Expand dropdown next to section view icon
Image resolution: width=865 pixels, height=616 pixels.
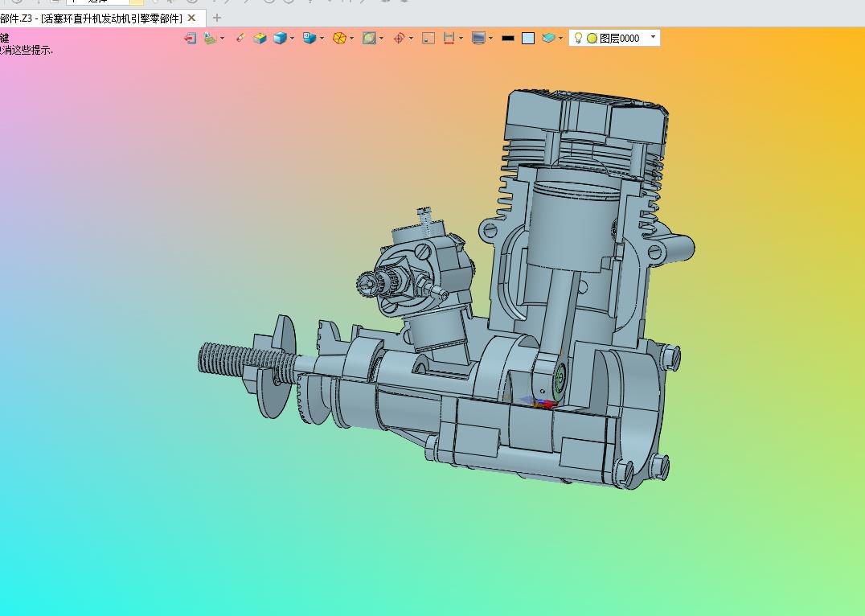click(x=381, y=38)
